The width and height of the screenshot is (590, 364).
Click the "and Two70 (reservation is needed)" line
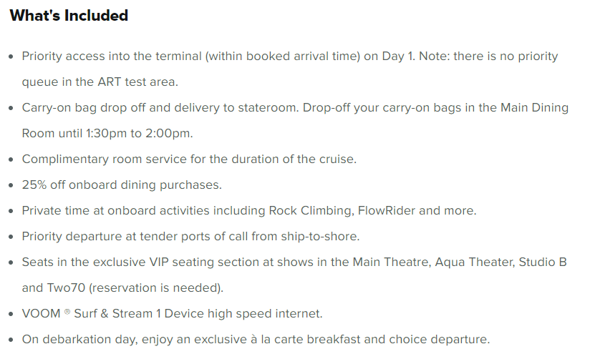(x=122, y=287)
